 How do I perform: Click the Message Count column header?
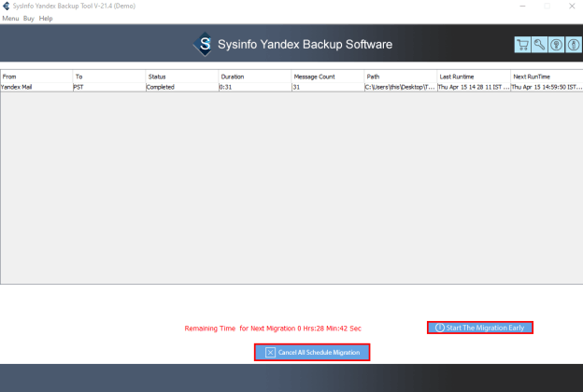tap(326, 77)
